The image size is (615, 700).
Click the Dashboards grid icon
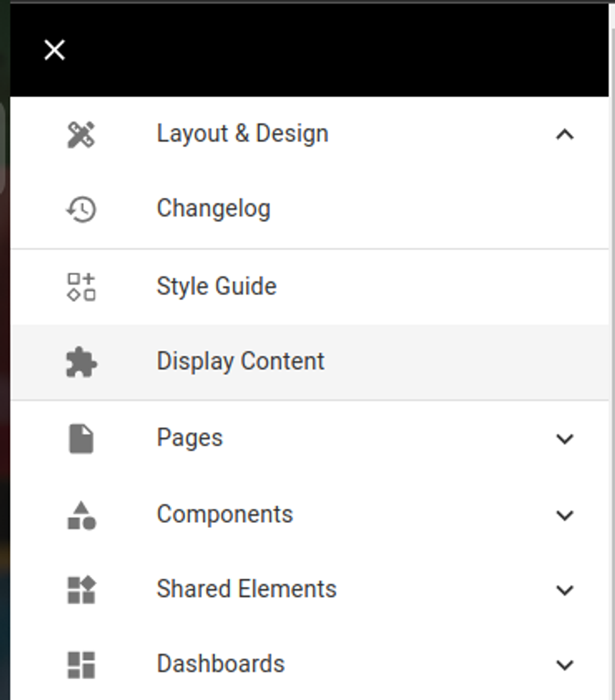tap(80, 664)
